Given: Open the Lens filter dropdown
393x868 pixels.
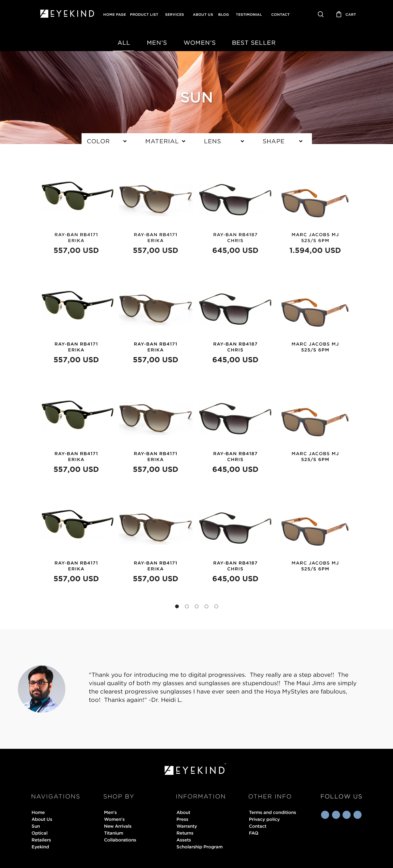Looking at the screenshot, I should [x=224, y=141].
